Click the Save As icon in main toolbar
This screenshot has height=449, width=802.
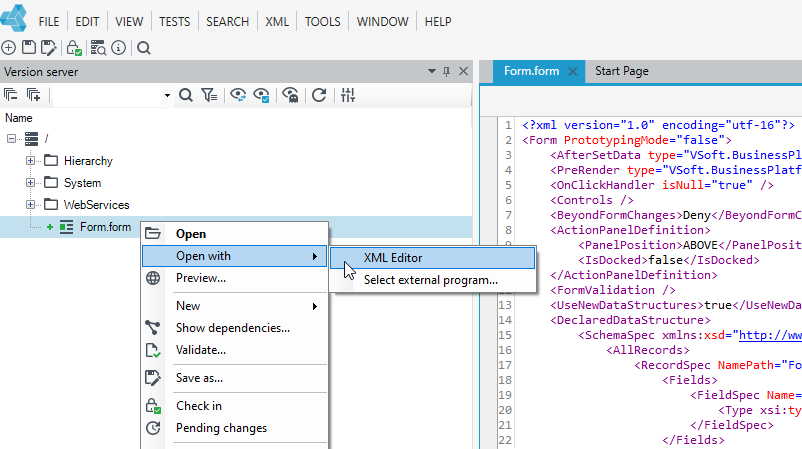pyautogui.click(x=49, y=48)
